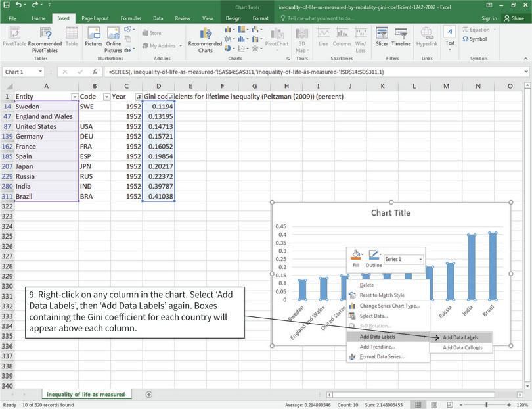Viewport: 532px width, 409px height.
Task: Open the Entity column filter dropdown
Action: click(74, 97)
